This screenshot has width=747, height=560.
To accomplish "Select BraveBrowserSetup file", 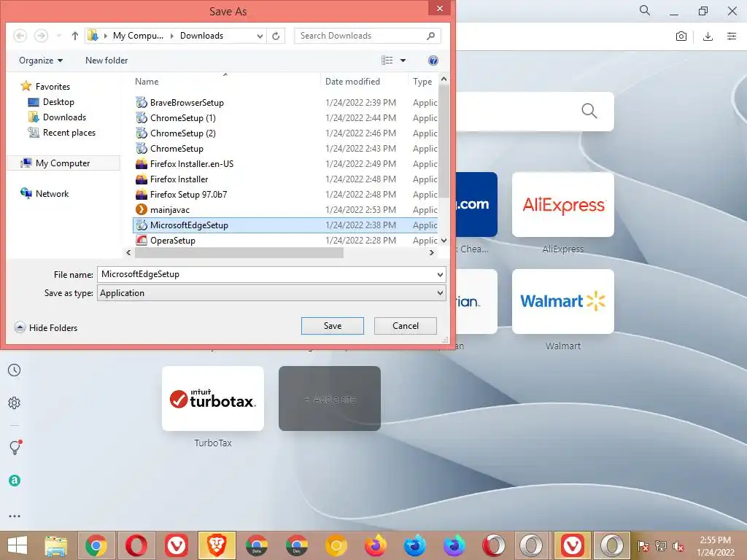I will (187, 102).
